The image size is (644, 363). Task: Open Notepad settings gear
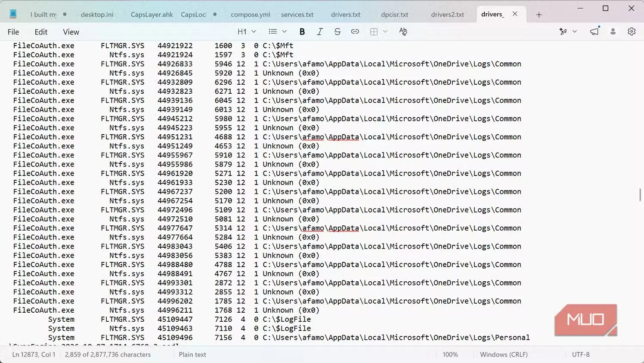point(632,31)
